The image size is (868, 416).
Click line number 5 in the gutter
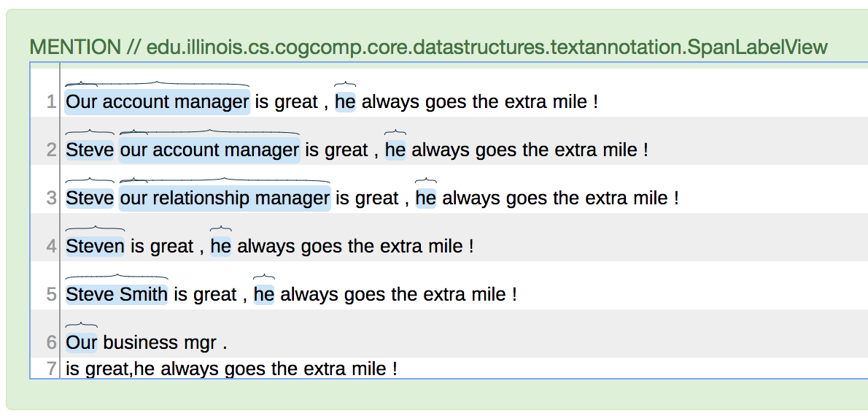pyautogui.click(x=51, y=295)
